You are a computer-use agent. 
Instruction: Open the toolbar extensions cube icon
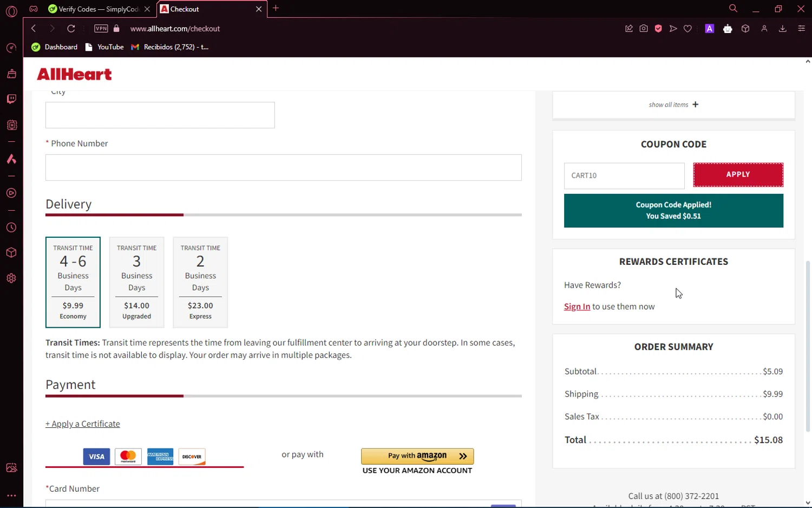[x=745, y=29]
